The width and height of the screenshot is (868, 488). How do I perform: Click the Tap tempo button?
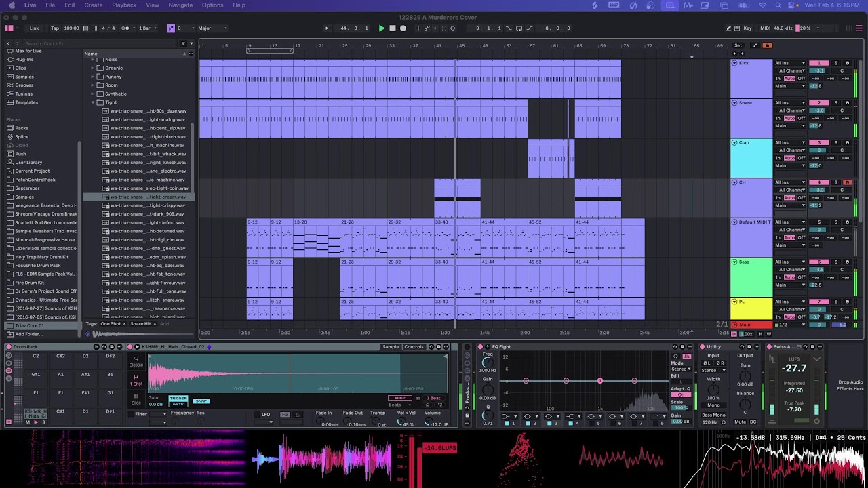coord(55,28)
